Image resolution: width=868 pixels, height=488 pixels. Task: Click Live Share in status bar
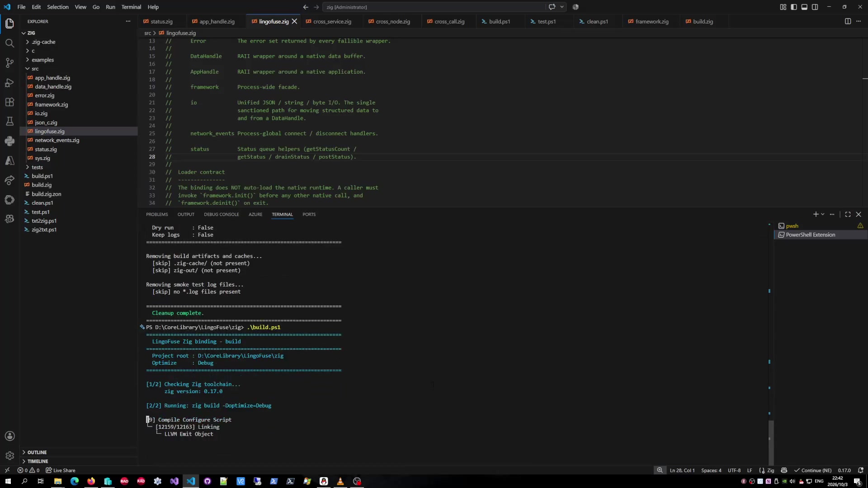click(61, 470)
